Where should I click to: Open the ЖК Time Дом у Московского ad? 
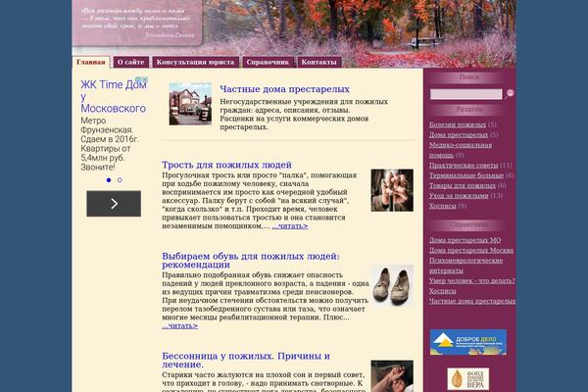pos(114,96)
